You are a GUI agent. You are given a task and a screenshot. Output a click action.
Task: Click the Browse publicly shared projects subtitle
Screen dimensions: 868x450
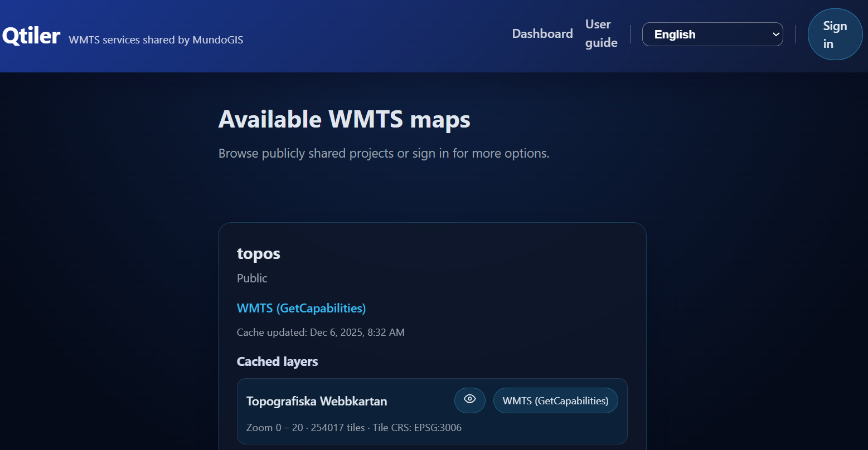[x=384, y=153]
